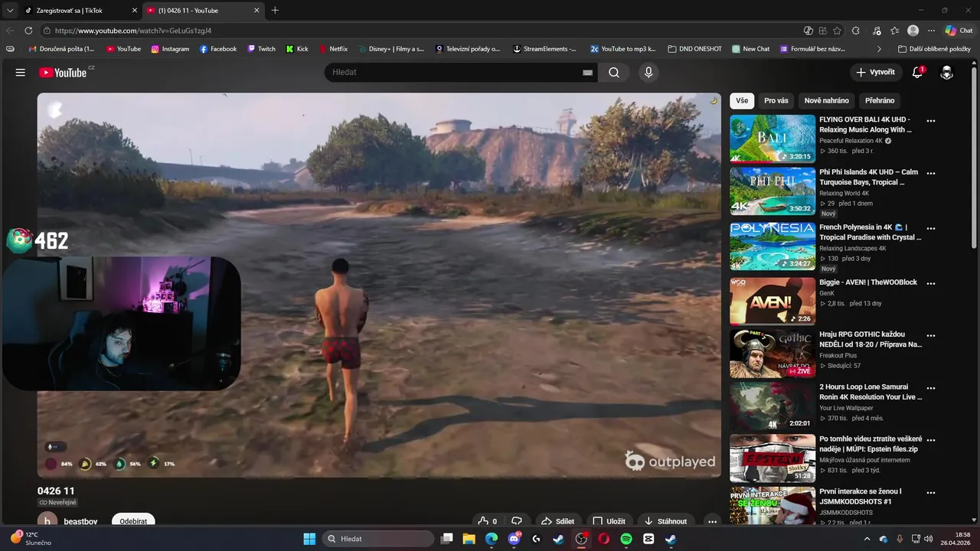Open browser media control music icon
Screen dimensions: 980x551
coord(877,31)
